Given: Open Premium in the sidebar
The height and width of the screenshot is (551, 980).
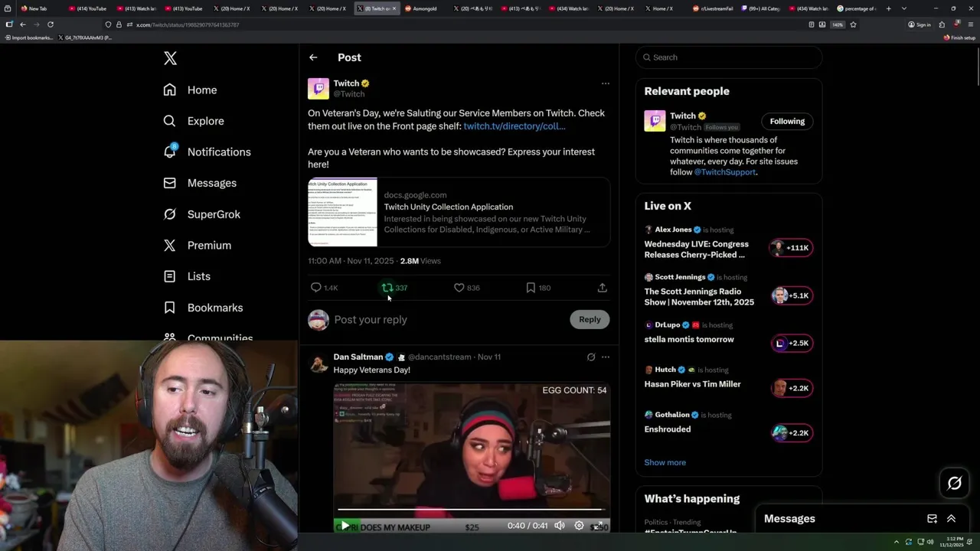Looking at the screenshot, I should pyautogui.click(x=198, y=245).
